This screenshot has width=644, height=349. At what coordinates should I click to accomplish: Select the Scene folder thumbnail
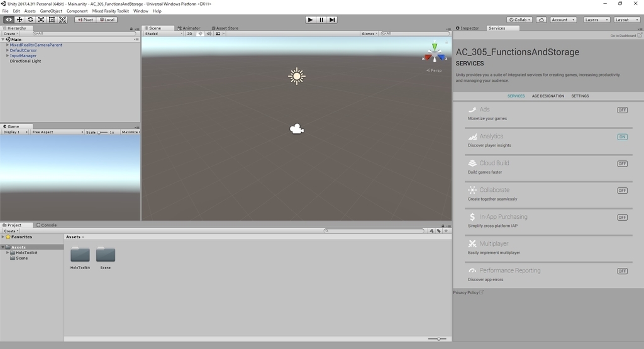coord(106,255)
